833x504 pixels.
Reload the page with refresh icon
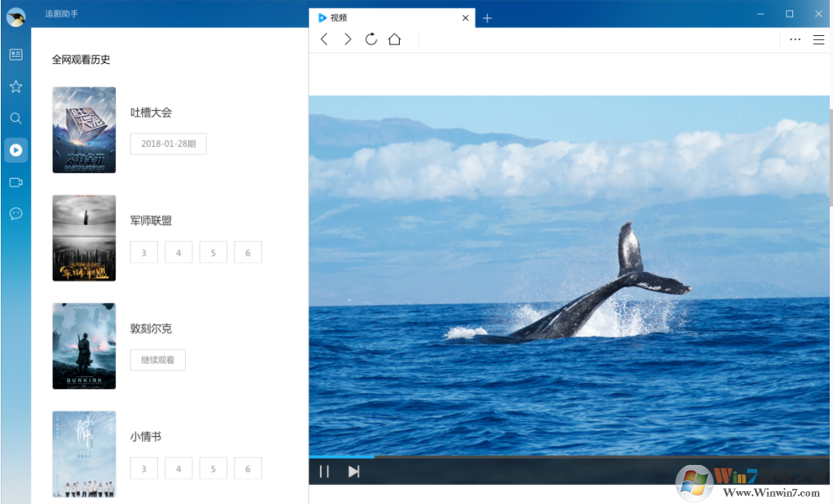coord(371,39)
